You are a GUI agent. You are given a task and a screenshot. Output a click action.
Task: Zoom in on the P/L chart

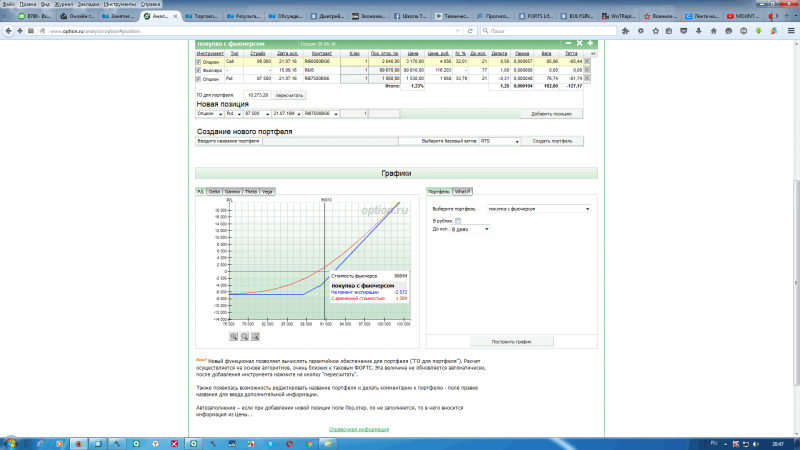pyautogui.click(x=233, y=337)
